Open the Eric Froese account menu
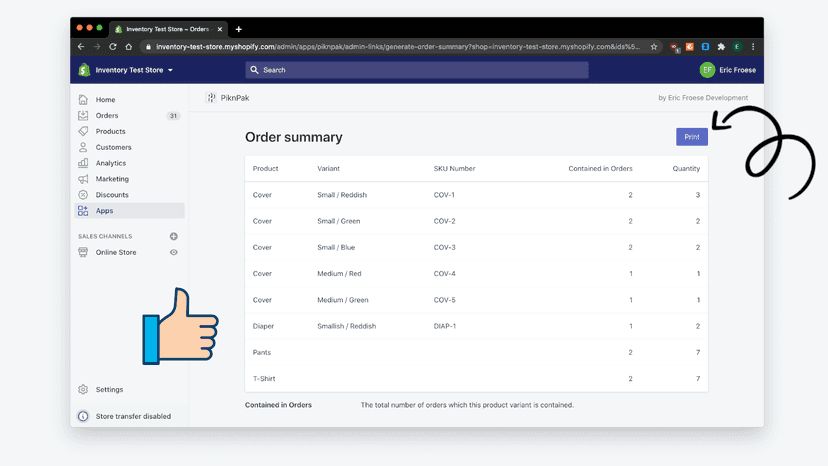Screen dimensions: 828x466 point(727,70)
